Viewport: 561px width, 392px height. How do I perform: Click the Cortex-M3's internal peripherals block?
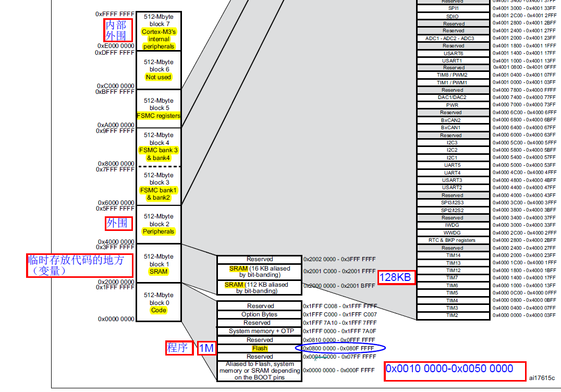[x=158, y=39]
